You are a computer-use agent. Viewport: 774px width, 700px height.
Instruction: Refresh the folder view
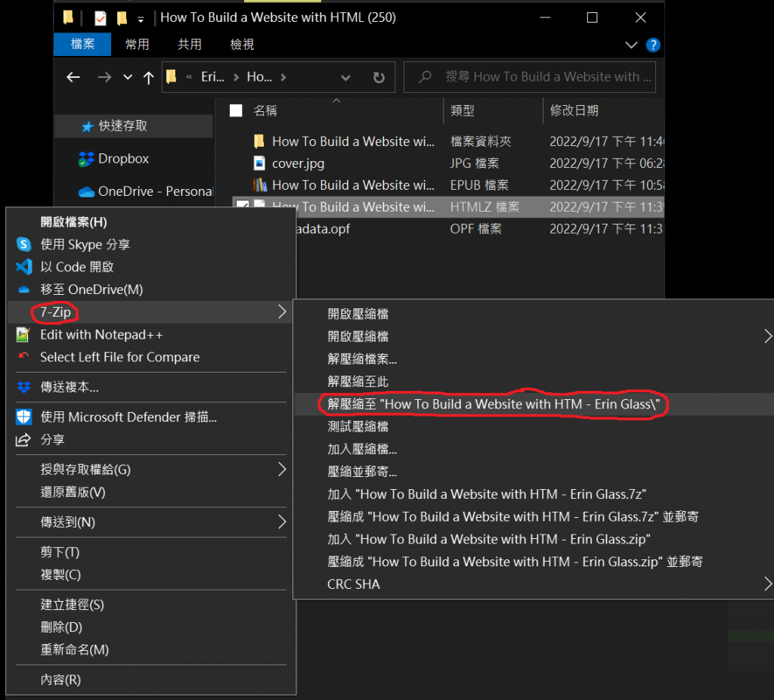point(379,78)
